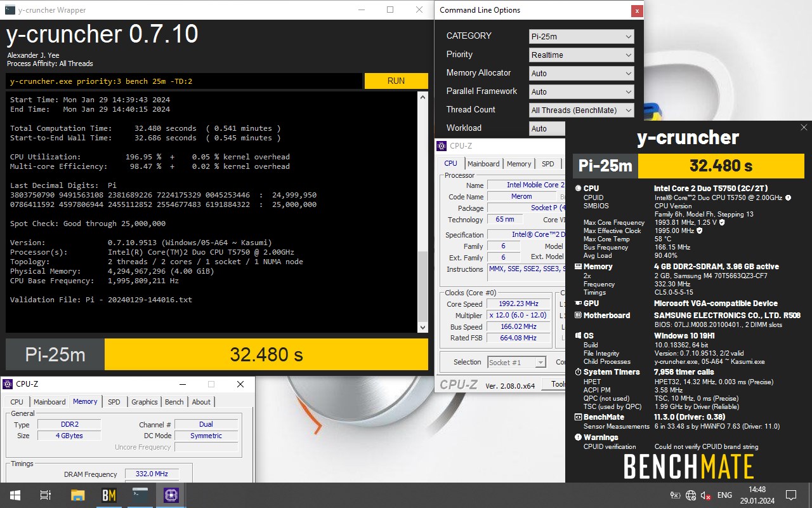Click the Multiplier value x 12.0
Viewport: 812px width, 508px height.
click(518, 316)
